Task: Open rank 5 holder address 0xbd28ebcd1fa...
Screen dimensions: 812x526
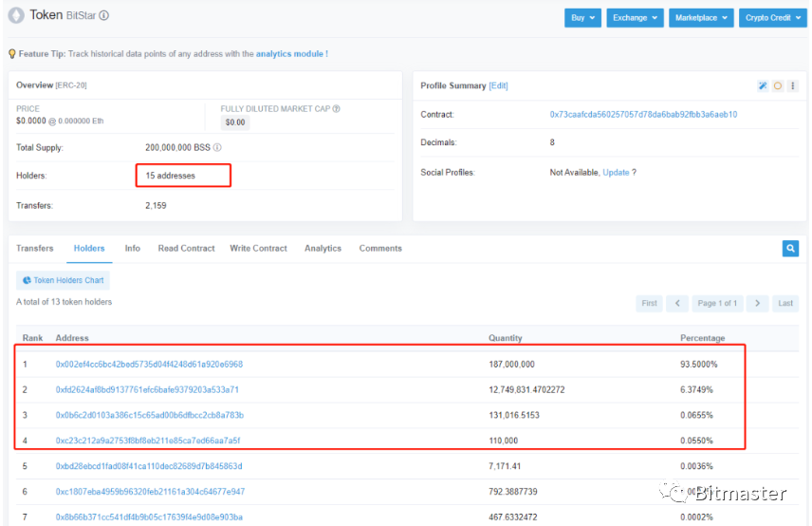Action: (149, 466)
